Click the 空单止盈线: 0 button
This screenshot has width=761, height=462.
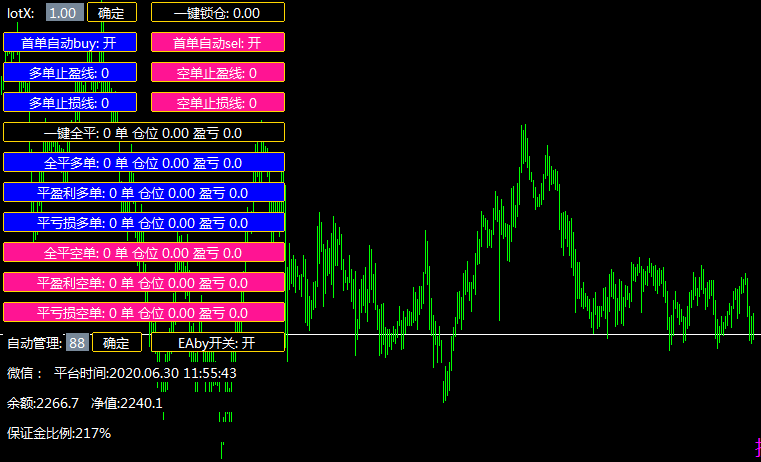pos(218,72)
